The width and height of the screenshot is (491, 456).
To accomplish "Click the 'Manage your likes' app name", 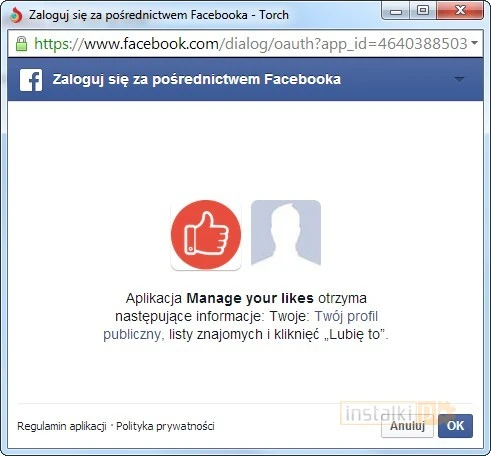I will coord(250,298).
